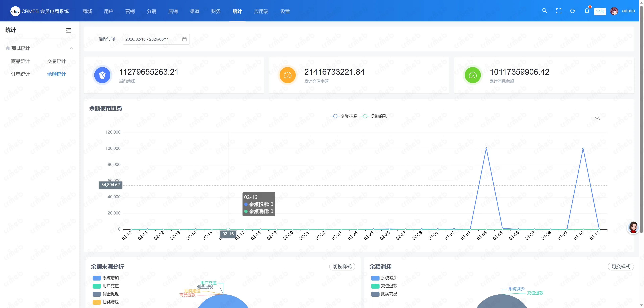
Task: Click the 平台 badge button
Action: point(600,12)
